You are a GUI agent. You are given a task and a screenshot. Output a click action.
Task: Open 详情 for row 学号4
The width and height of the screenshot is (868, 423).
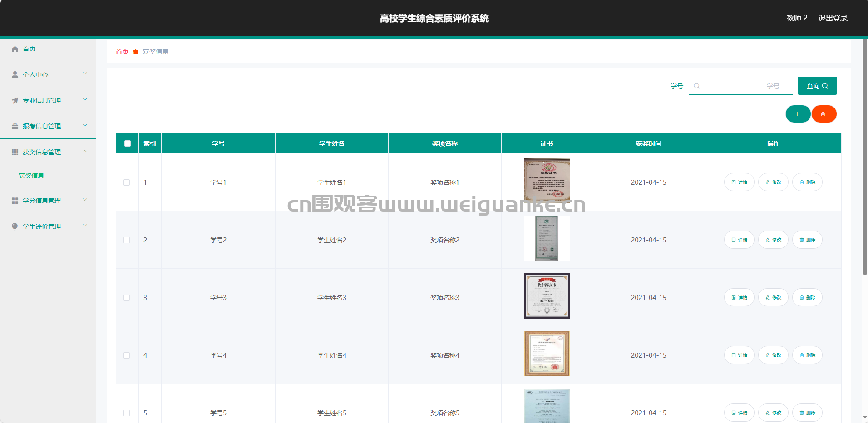[x=739, y=355]
